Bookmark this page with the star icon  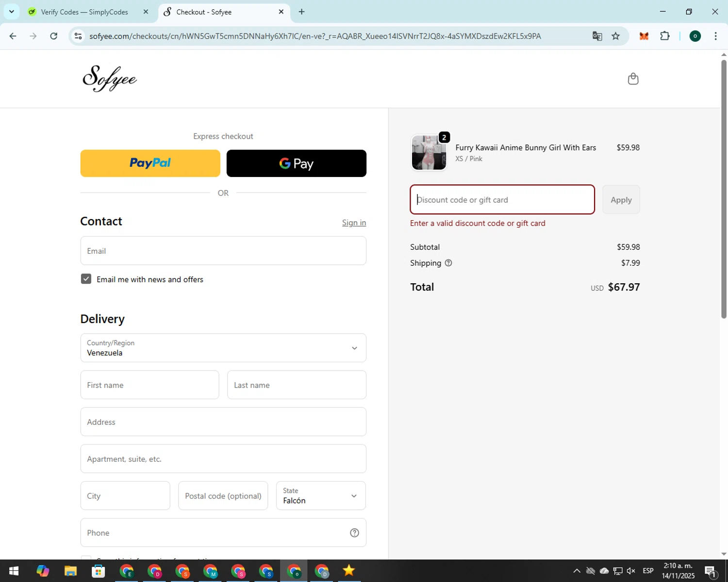pos(615,36)
